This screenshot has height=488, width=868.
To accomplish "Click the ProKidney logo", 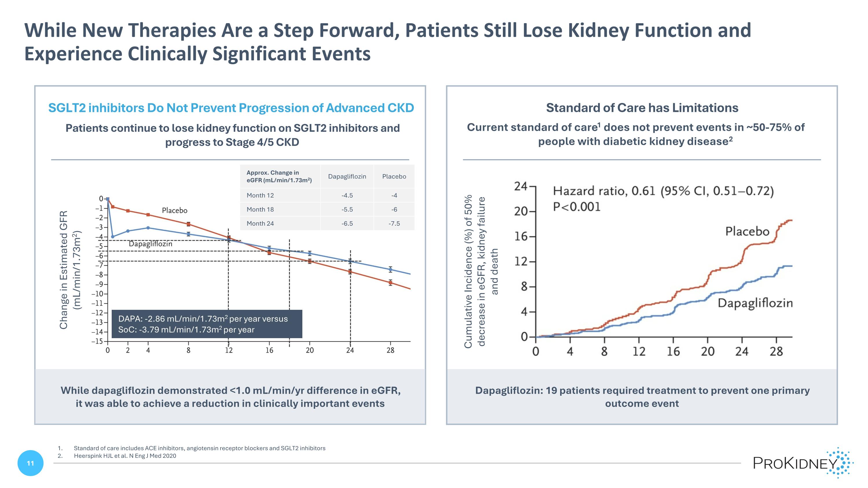I will tap(803, 463).
